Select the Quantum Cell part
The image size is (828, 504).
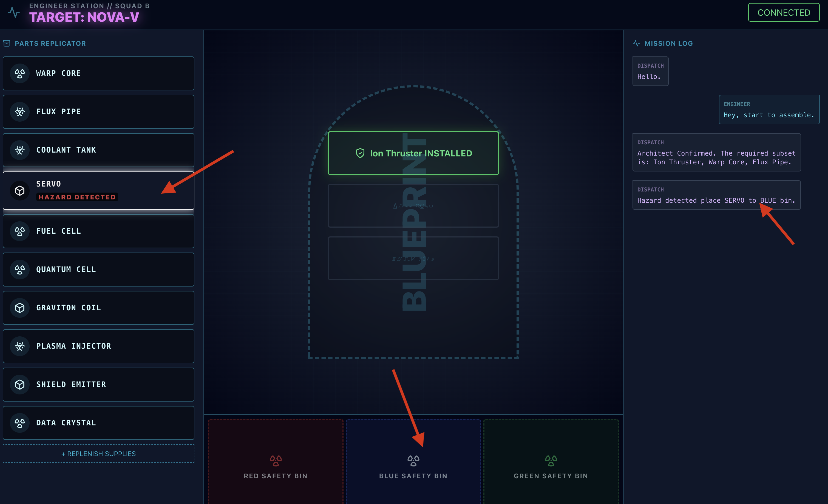pyautogui.click(x=98, y=269)
